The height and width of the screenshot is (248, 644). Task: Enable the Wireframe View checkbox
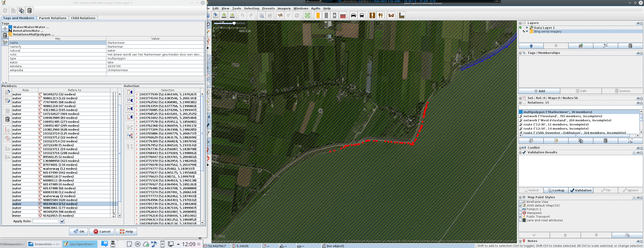pyautogui.click(x=521, y=202)
